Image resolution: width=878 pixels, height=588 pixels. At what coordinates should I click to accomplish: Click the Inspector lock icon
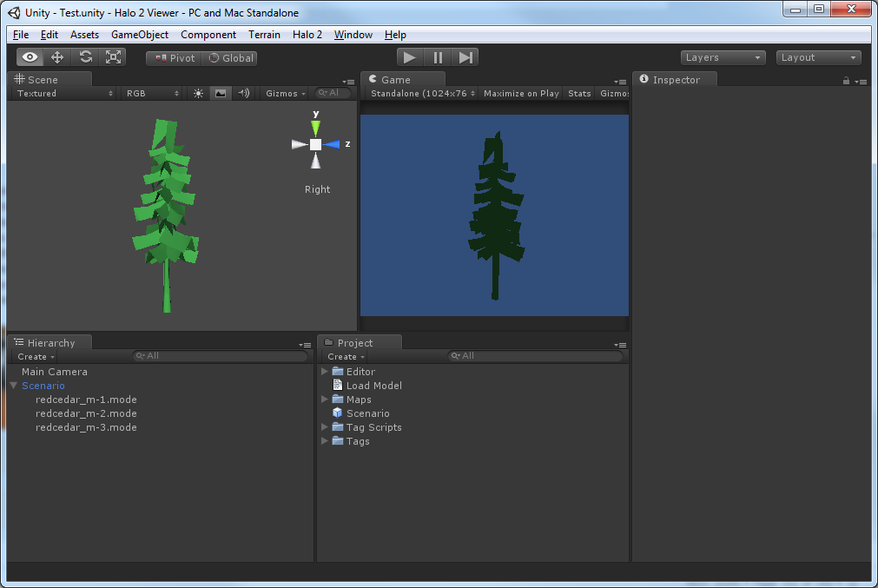[x=846, y=81]
